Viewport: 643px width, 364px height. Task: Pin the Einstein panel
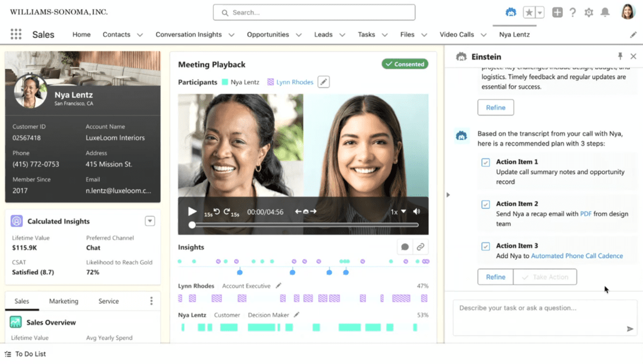click(620, 56)
